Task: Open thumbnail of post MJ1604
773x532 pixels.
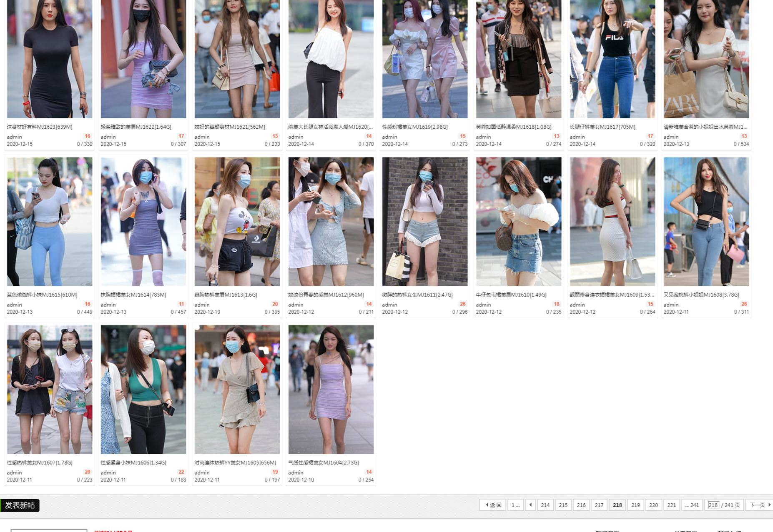Action: tap(331, 389)
